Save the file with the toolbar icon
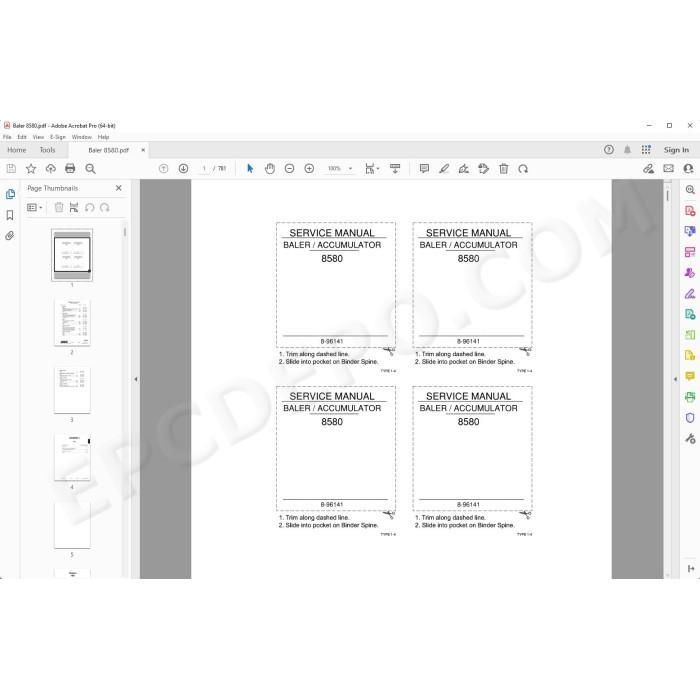Image resolution: width=700 pixels, height=700 pixels. click(x=11, y=169)
